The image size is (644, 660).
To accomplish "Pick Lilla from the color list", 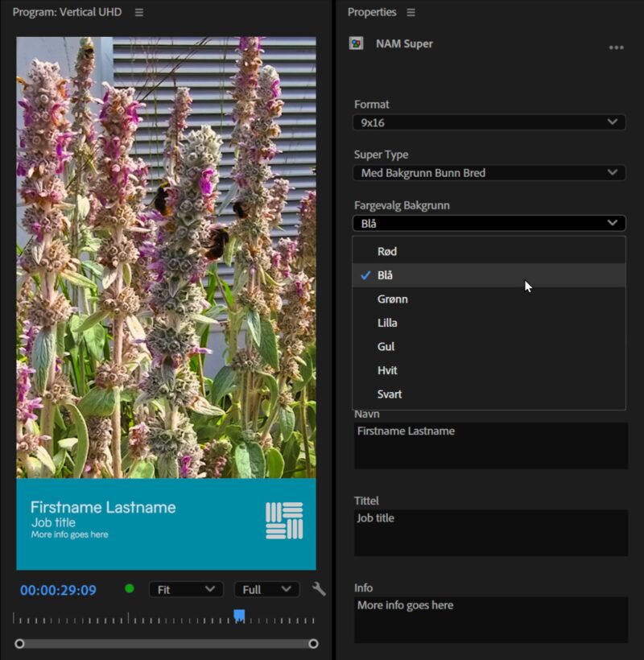I will coord(387,323).
